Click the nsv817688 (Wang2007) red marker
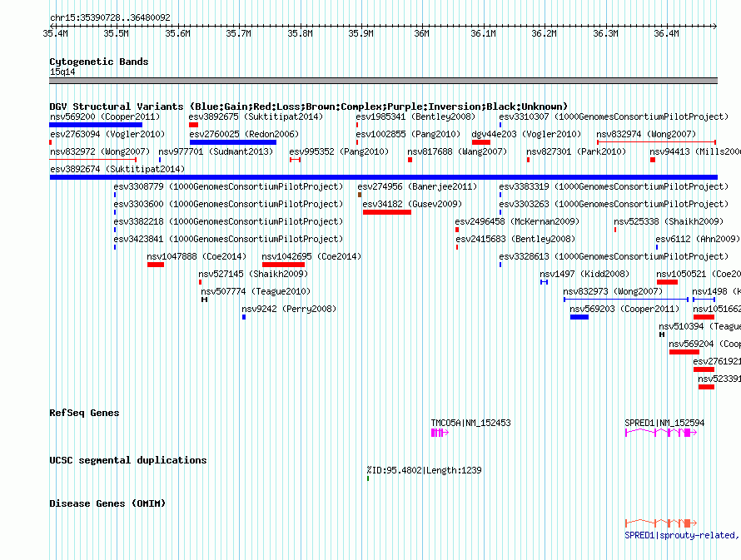 tap(410, 160)
